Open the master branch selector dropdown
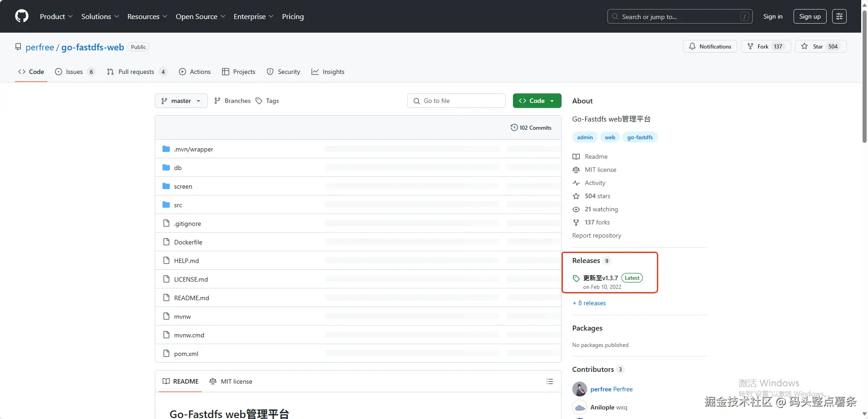Screen dimensions: 868x419 [181, 101]
